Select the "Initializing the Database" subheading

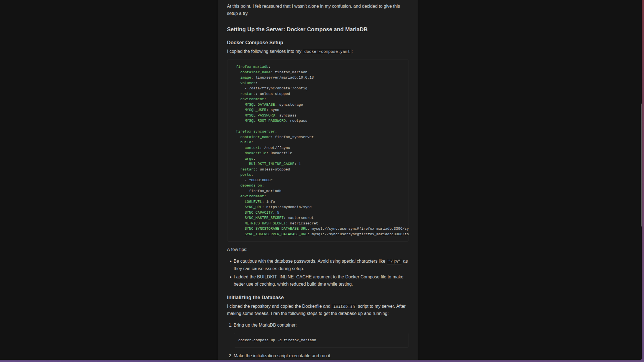click(x=255, y=298)
